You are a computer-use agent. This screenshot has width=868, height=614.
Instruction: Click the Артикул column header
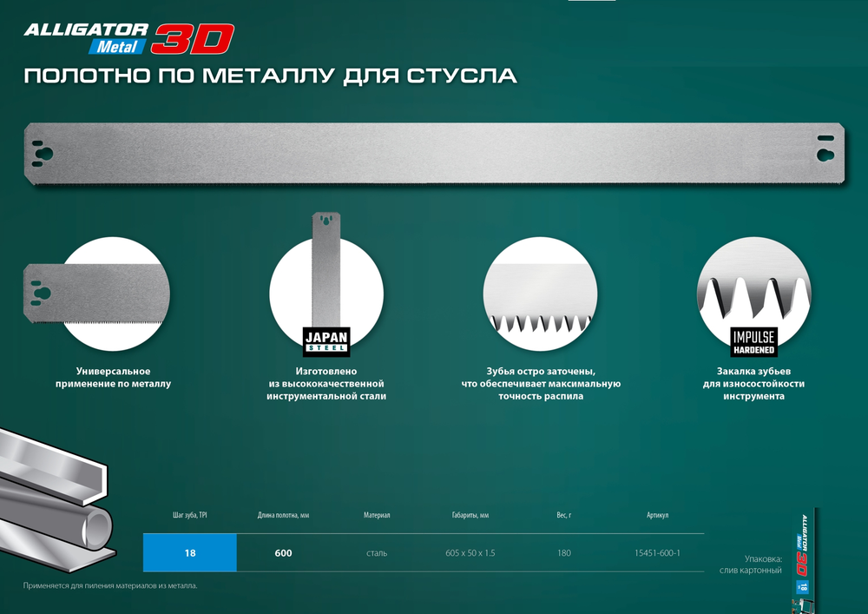[x=658, y=515]
